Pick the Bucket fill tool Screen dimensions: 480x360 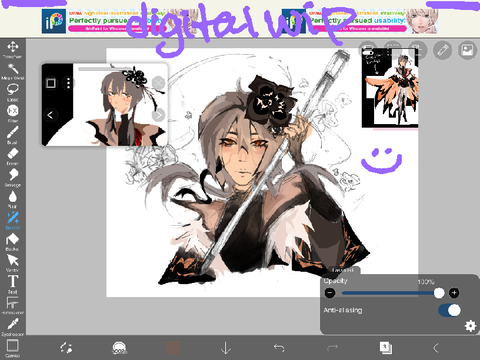point(13,242)
